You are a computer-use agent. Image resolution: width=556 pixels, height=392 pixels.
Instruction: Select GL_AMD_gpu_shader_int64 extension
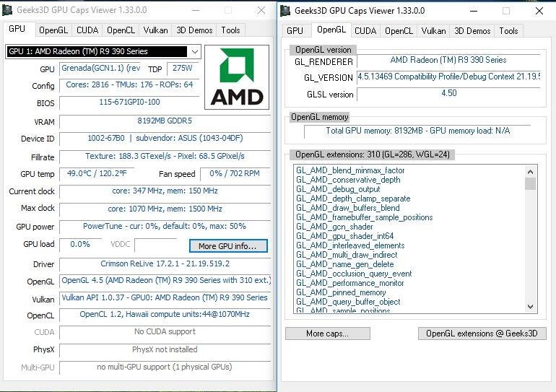[x=345, y=236]
